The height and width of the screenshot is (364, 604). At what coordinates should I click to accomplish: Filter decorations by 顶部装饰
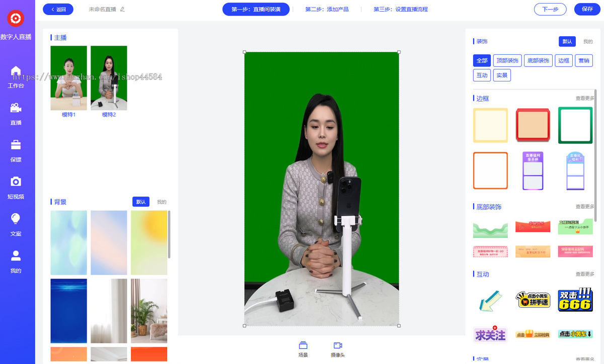tap(507, 60)
